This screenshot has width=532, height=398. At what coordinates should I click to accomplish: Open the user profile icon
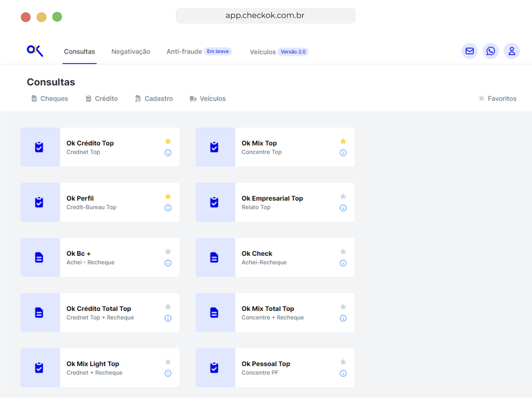pyautogui.click(x=511, y=51)
